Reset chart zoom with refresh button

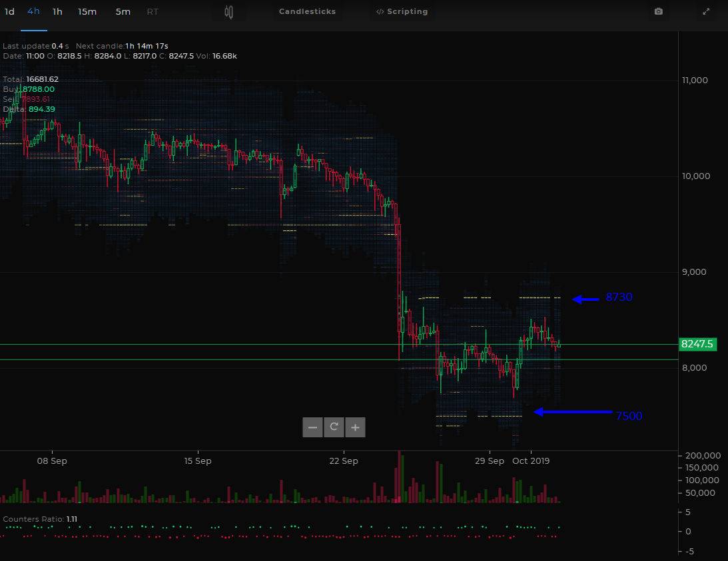(334, 427)
